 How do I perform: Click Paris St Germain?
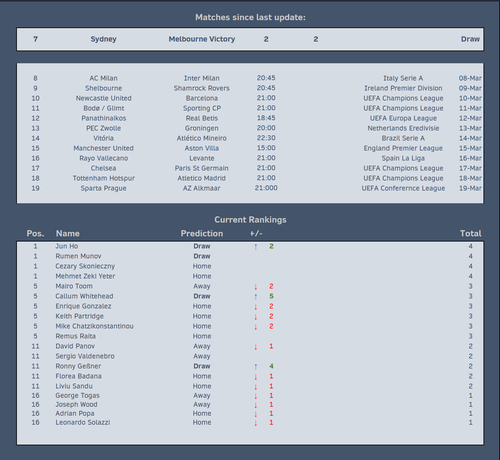pyautogui.click(x=202, y=168)
